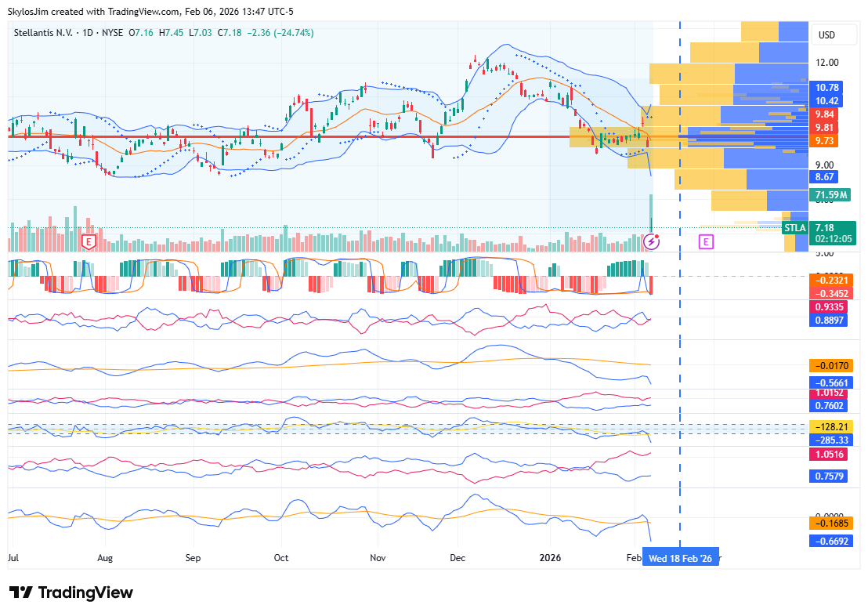Open the USD currency selector

(826, 35)
